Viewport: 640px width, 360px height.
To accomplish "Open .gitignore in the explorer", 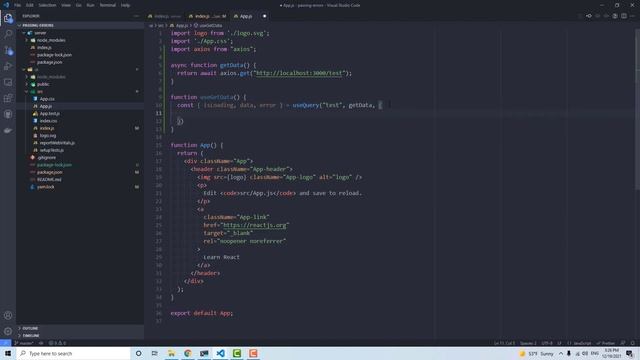I will (x=47, y=158).
